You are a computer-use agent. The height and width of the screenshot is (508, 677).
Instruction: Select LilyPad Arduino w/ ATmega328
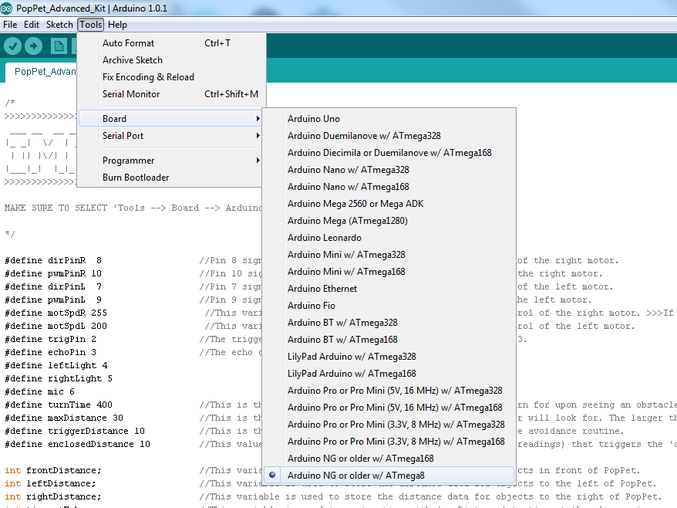click(389, 357)
